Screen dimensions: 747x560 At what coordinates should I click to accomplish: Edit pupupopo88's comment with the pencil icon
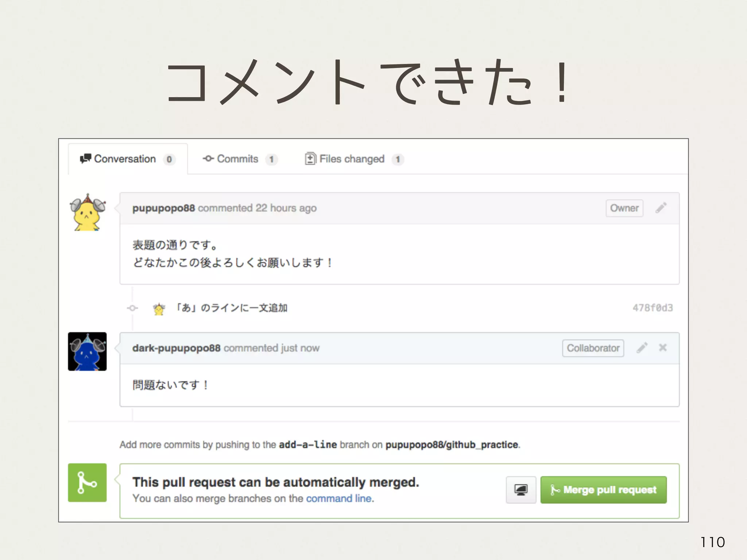tap(661, 208)
